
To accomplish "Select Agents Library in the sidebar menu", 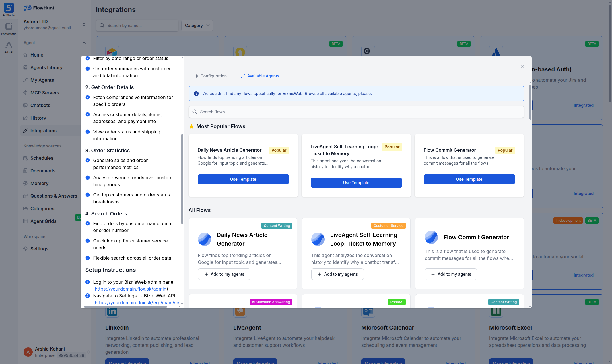I will pos(46,67).
